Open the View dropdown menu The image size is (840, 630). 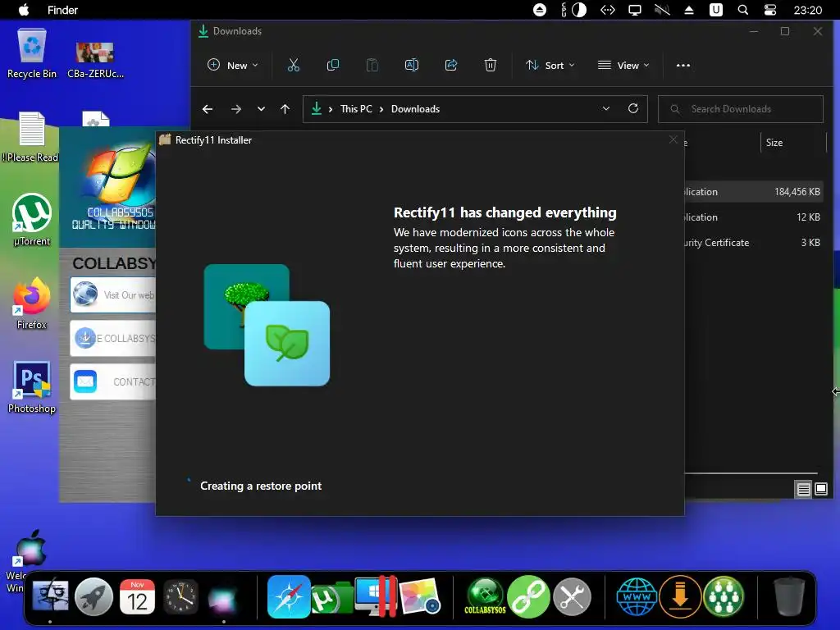click(623, 66)
